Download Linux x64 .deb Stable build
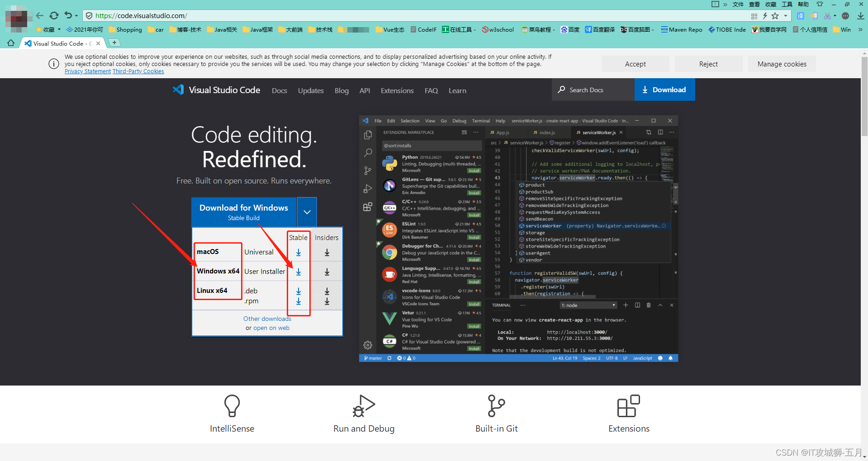Viewport: 868px width, 461px height. pos(299,291)
